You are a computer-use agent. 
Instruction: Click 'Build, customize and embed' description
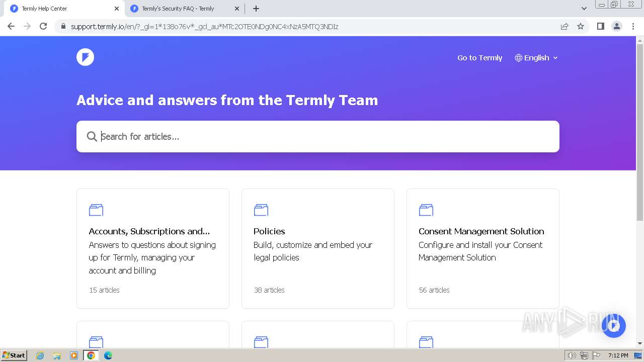point(313,251)
